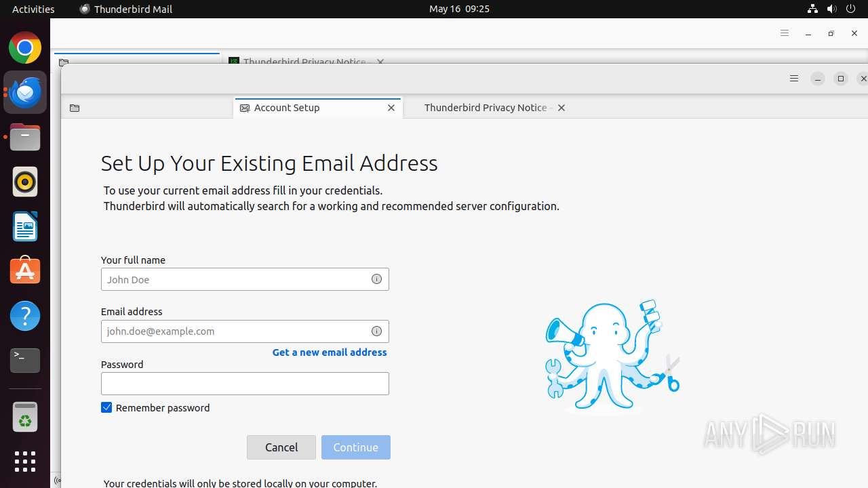This screenshot has width=868, height=488.
Task: Click the Continue button
Action: (356, 447)
